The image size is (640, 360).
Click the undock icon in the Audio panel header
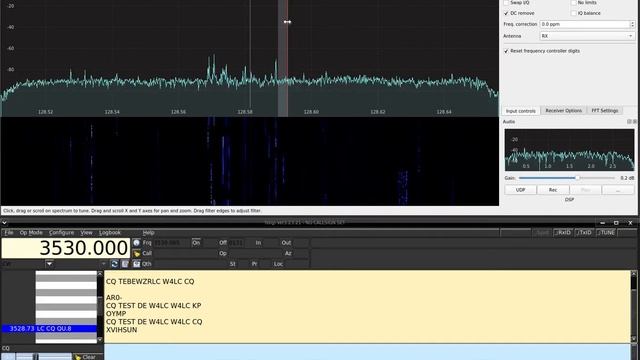point(629,122)
